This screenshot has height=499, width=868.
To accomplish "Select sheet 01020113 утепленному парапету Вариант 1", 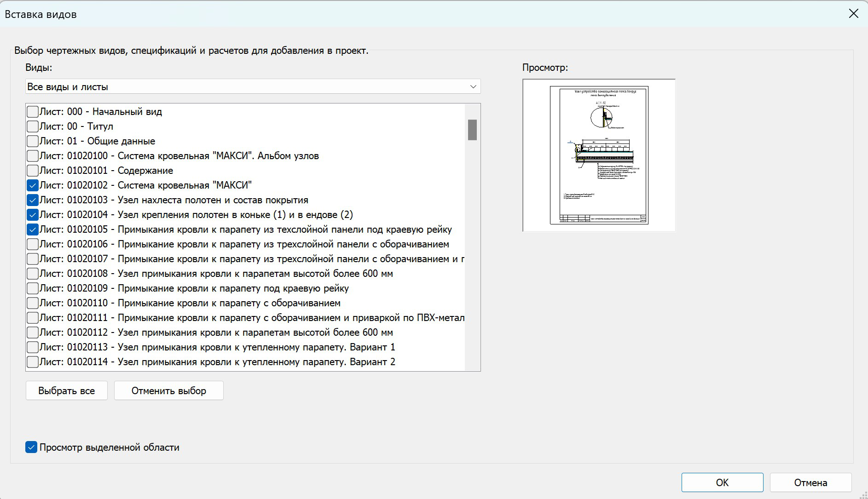I will tap(33, 347).
